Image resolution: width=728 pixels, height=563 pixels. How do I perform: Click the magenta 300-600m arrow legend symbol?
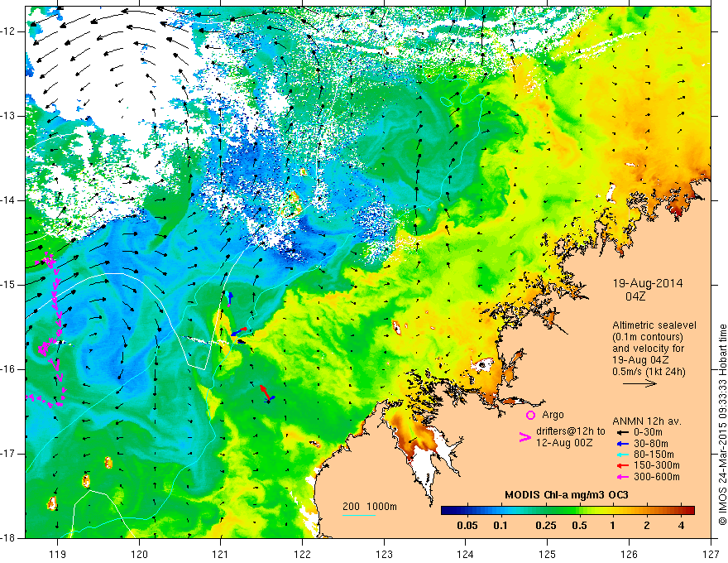[x=623, y=477]
